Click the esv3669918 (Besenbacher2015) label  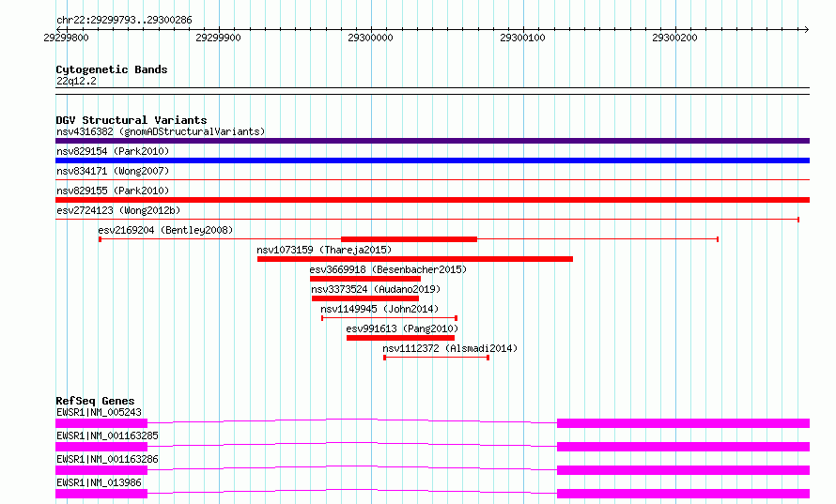[x=388, y=269]
